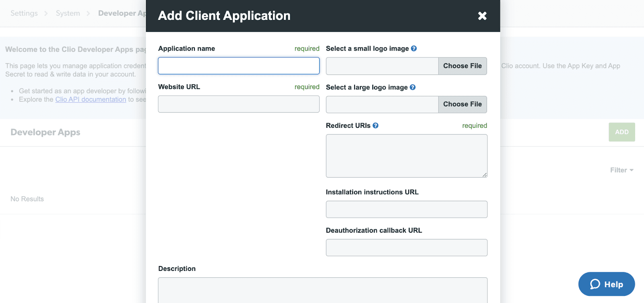The height and width of the screenshot is (303, 644).
Task: Click the 'No Results' text
Action: coord(27,199)
